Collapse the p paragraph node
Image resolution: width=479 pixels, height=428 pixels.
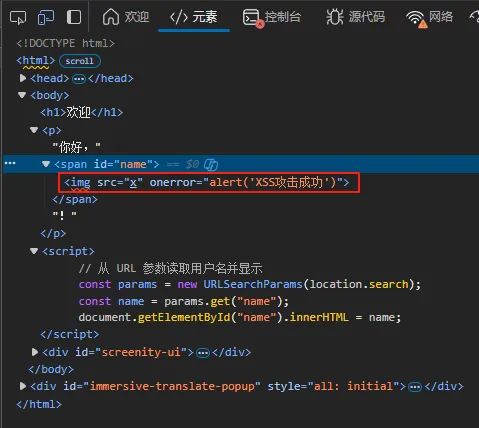tap(34, 130)
